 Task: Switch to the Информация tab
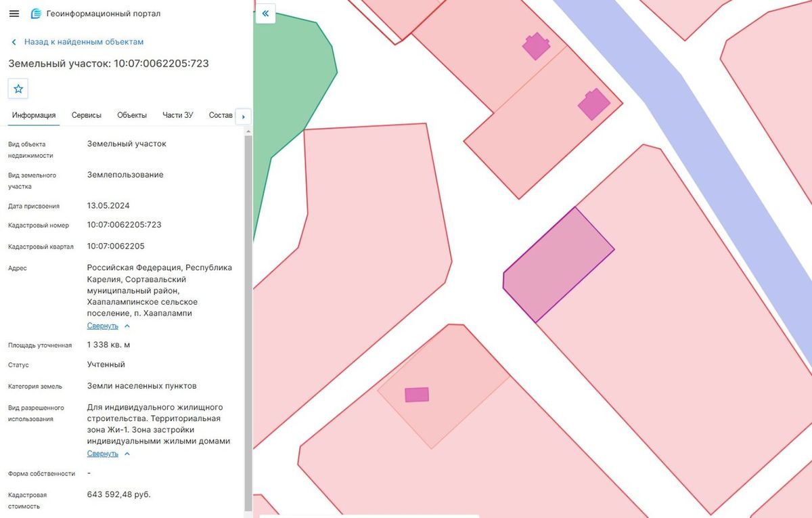coord(34,115)
